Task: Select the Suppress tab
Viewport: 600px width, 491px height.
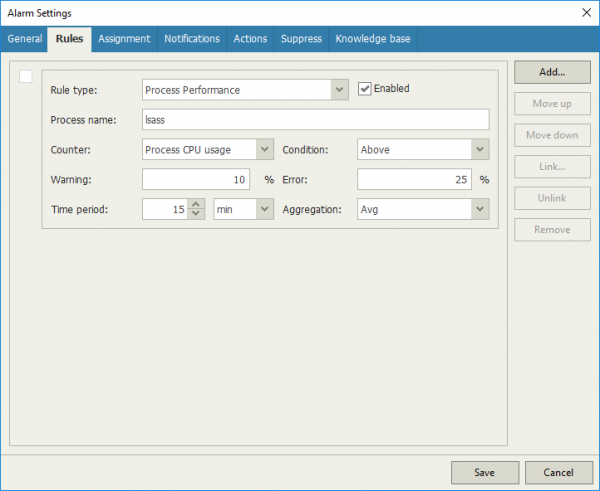Action: click(x=301, y=39)
